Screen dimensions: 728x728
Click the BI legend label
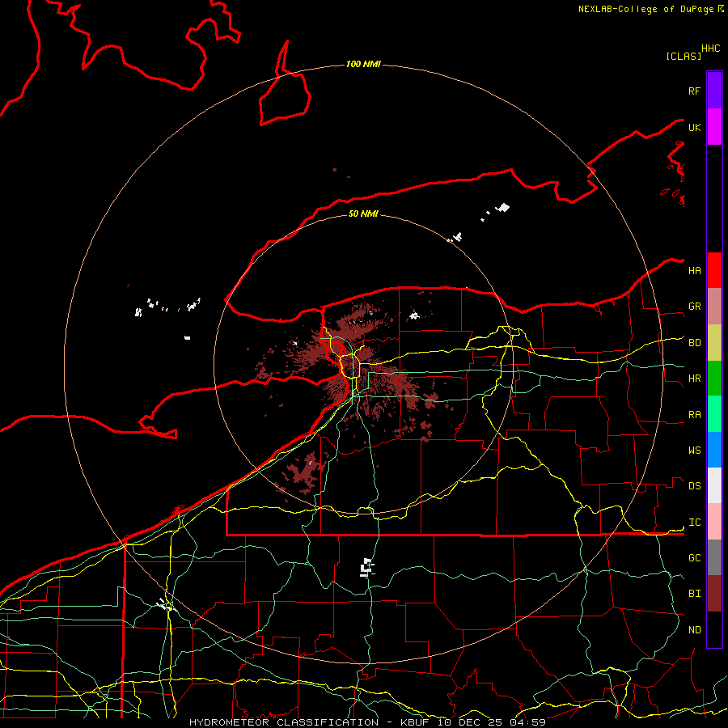(694, 594)
